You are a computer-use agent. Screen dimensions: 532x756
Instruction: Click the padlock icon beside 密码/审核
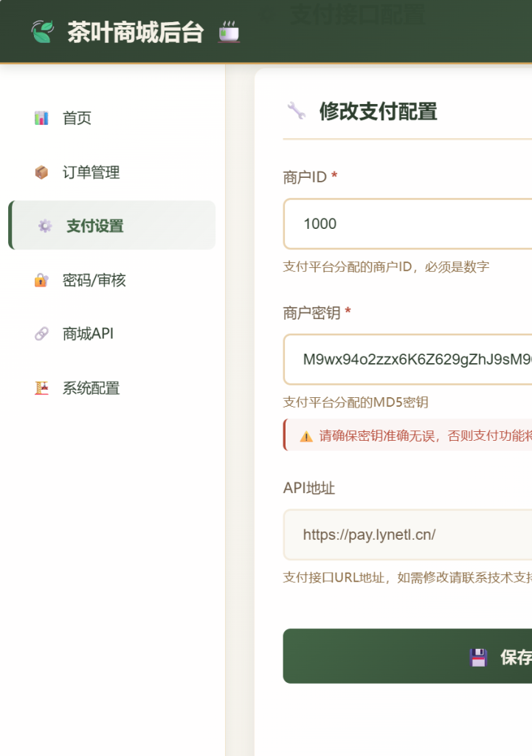tap(41, 280)
